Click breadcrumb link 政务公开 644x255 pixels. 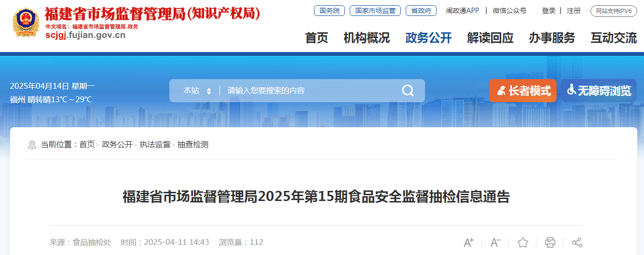pyautogui.click(x=117, y=145)
